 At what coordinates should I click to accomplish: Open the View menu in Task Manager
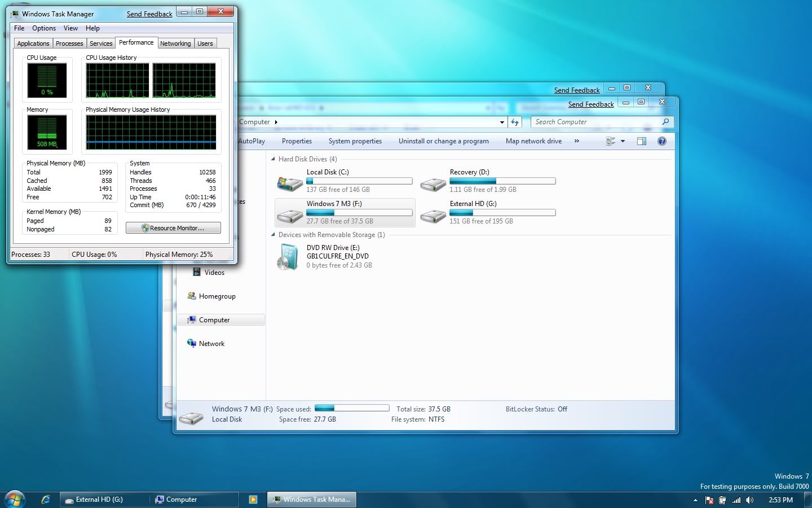coord(70,28)
